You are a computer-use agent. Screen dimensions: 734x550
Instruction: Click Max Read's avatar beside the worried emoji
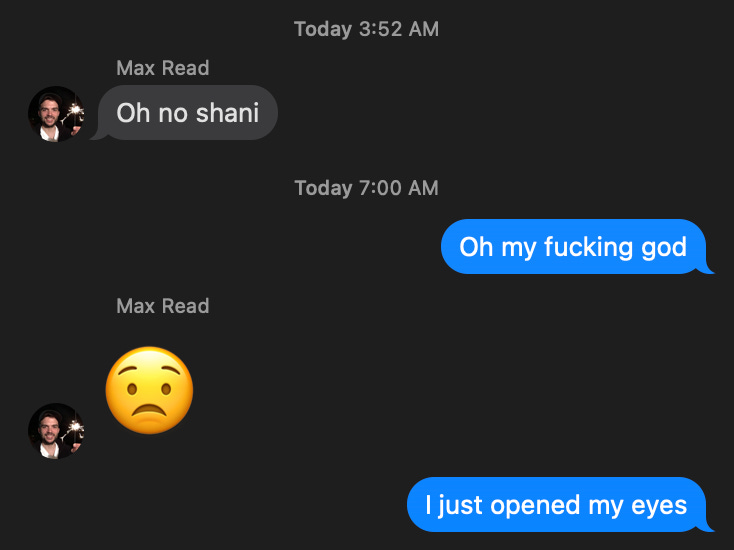click(56, 431)
